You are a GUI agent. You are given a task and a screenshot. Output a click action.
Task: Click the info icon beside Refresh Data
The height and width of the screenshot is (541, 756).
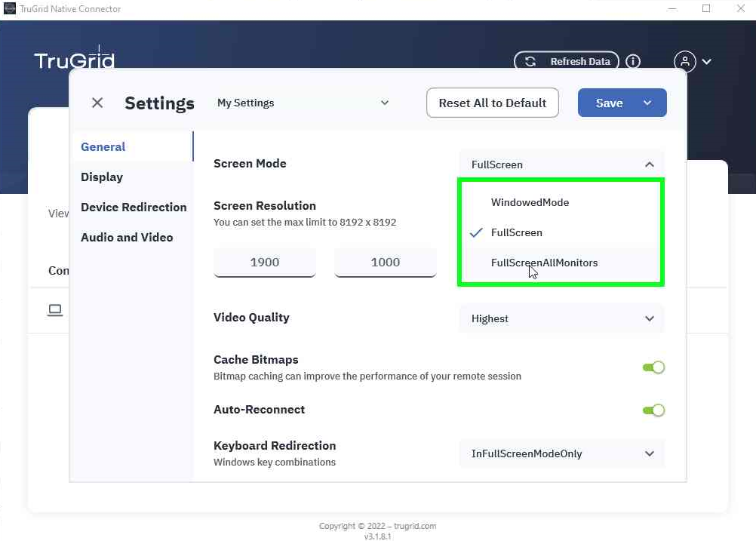(x=633, y=61)
